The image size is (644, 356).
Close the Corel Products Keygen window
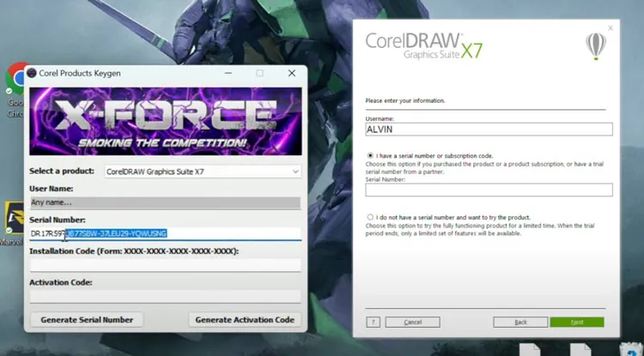[292, 73]
